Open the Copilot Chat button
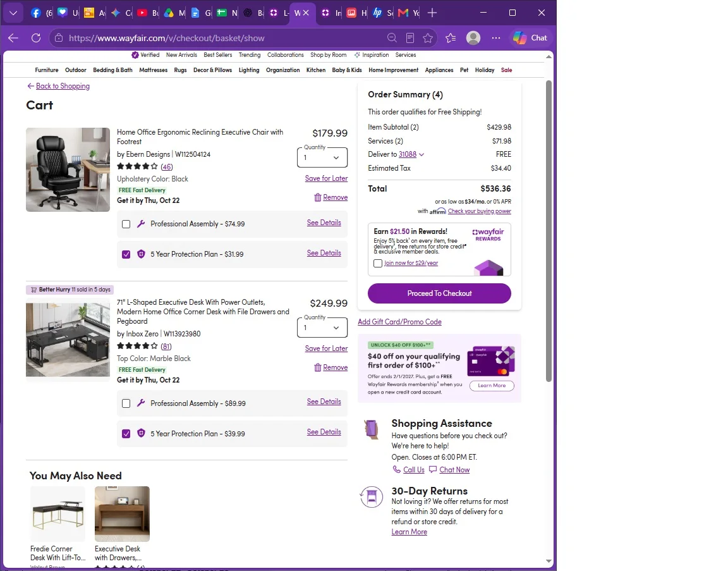 pos(530,38)
